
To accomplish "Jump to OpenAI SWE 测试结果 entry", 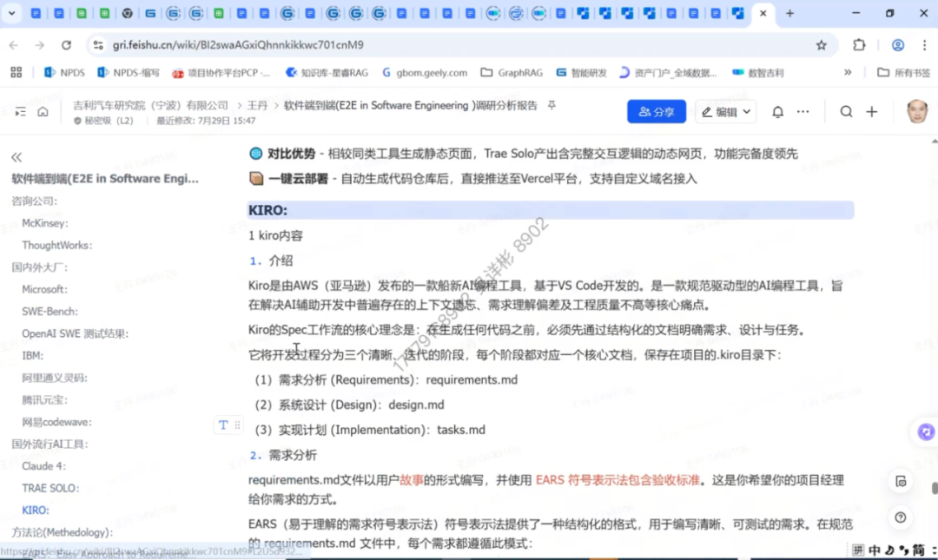I will (x=75, y=334).
